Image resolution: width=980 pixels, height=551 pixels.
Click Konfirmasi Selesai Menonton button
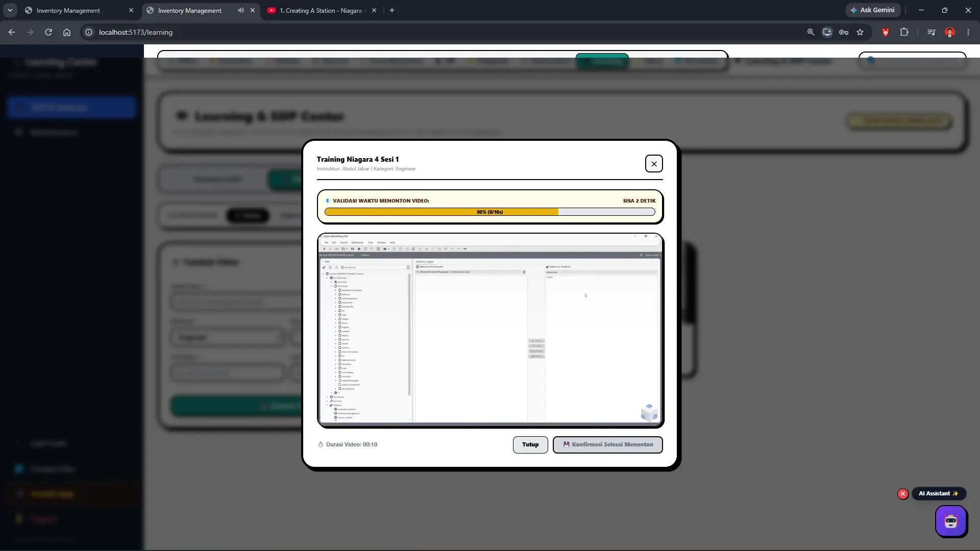click(607, 444)
